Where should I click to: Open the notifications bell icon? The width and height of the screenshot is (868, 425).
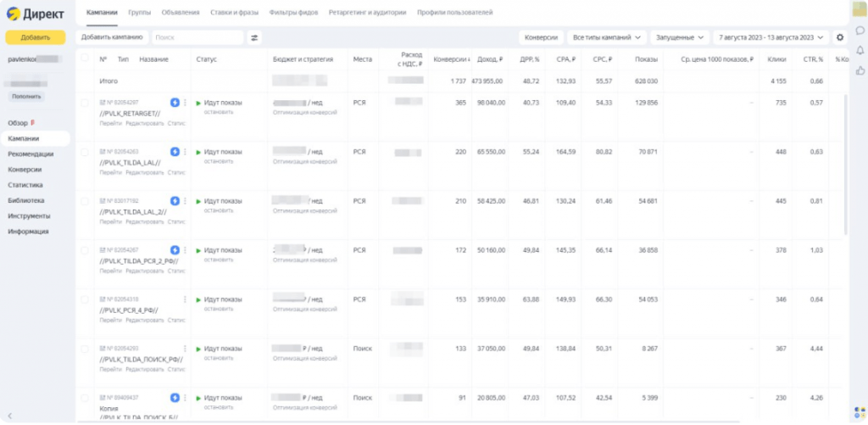click(860, 50)
